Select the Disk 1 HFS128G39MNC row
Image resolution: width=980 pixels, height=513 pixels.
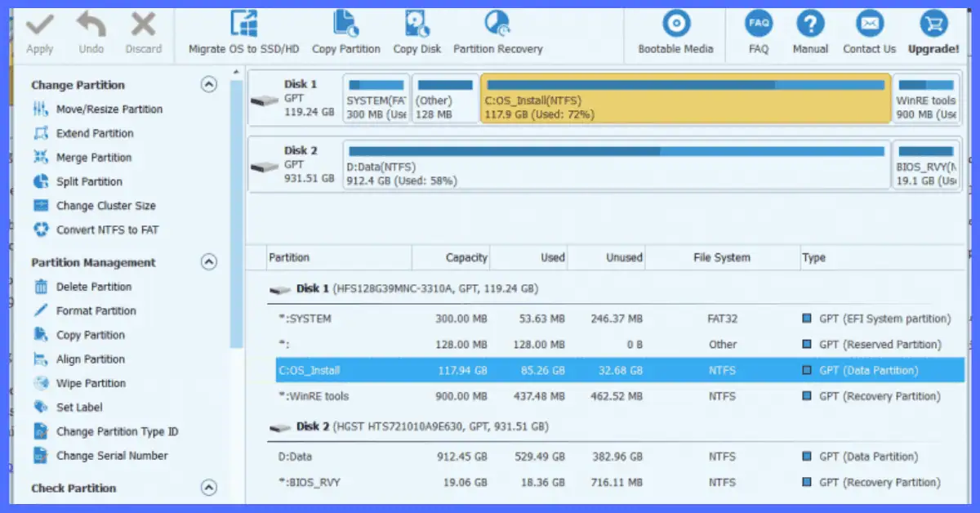[617, 288]
